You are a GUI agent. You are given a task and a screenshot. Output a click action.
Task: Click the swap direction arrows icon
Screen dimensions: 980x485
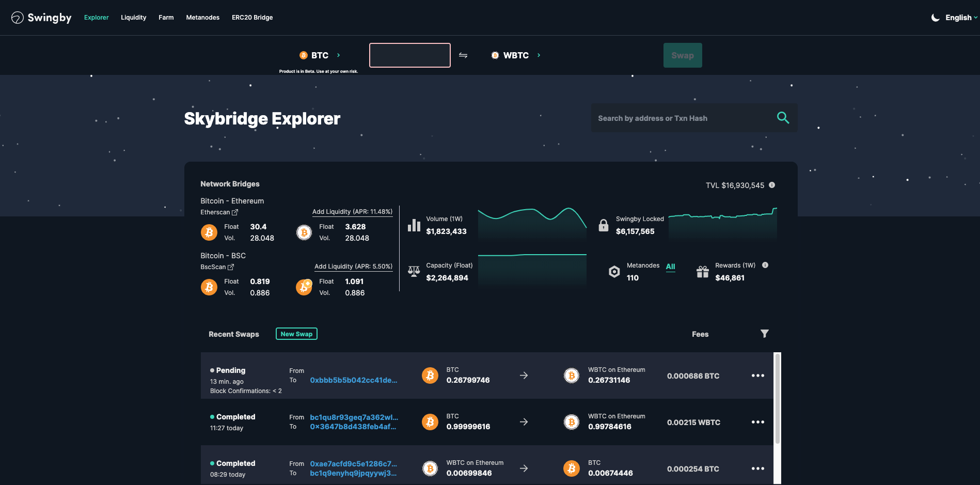[x=463, y=55]
